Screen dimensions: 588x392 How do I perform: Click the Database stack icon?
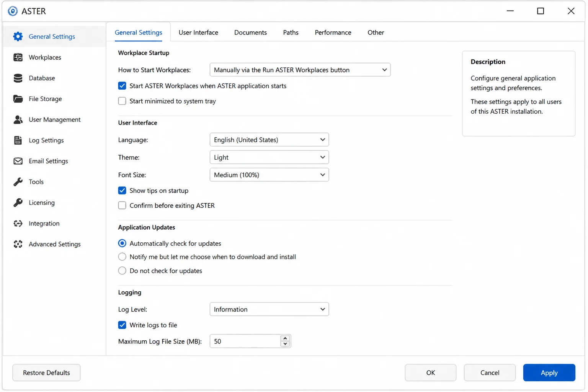[18, 78]
